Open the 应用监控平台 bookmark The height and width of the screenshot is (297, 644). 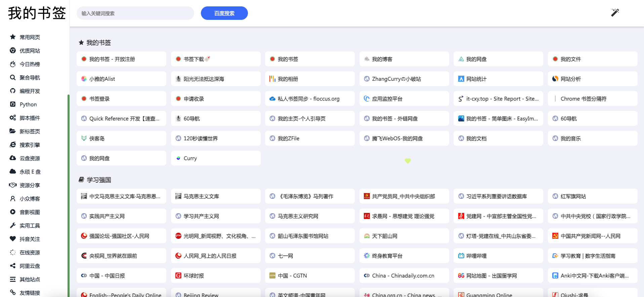(404, 99)
